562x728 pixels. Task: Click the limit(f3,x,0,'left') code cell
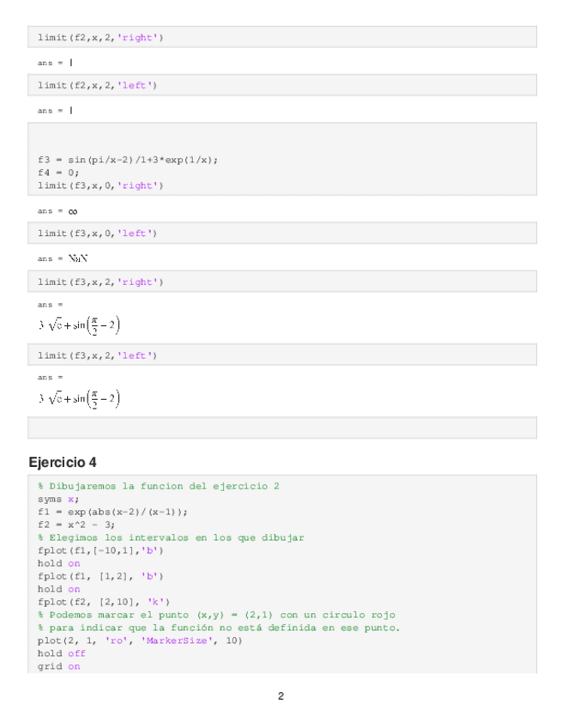98,234
